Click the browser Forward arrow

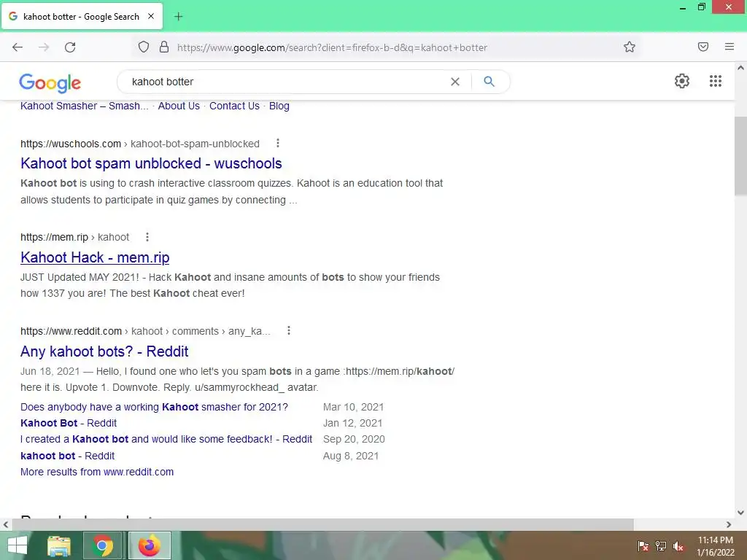(44, 47)
